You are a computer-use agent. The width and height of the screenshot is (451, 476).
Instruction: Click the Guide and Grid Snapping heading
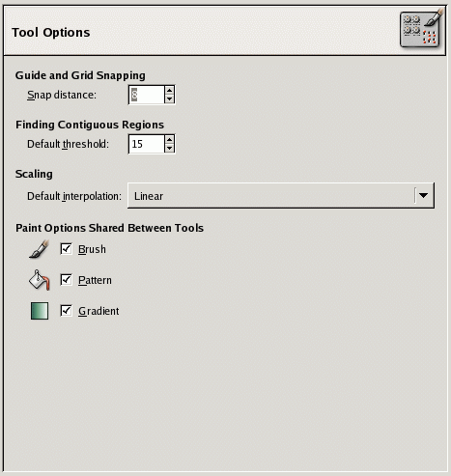click(x=80, y=75)
